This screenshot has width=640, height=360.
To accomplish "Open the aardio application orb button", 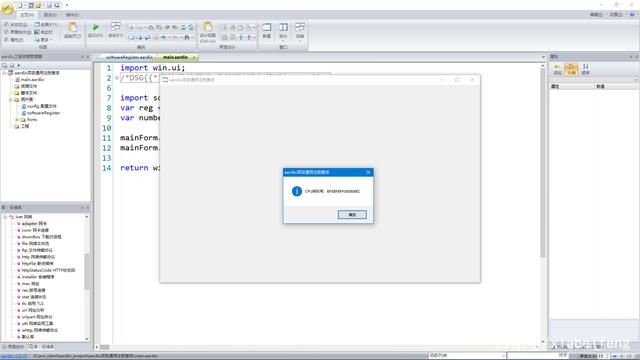I will (7, 8).
